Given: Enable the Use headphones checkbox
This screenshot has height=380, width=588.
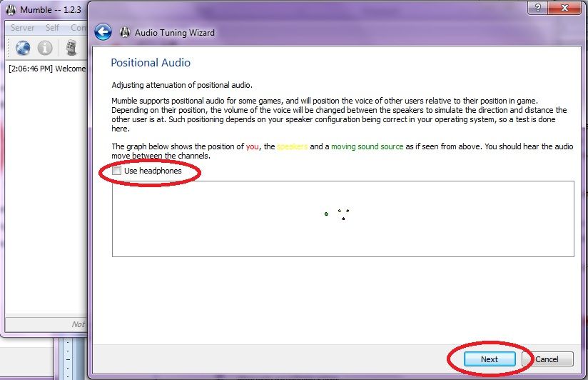Looking at the screenshot, I should (116, 171).
